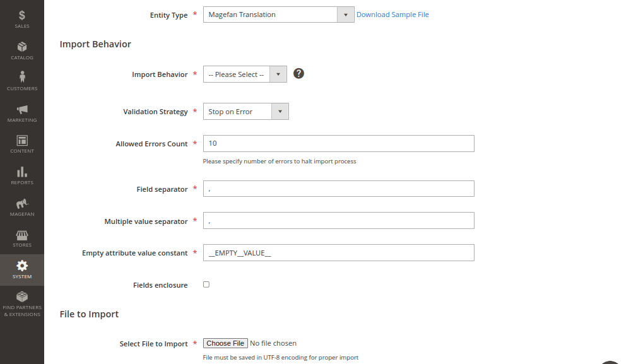631x364 pixels.
Task: Open the Stores sidebar menu
Action: pyautogui.click(x=21, y=238)
